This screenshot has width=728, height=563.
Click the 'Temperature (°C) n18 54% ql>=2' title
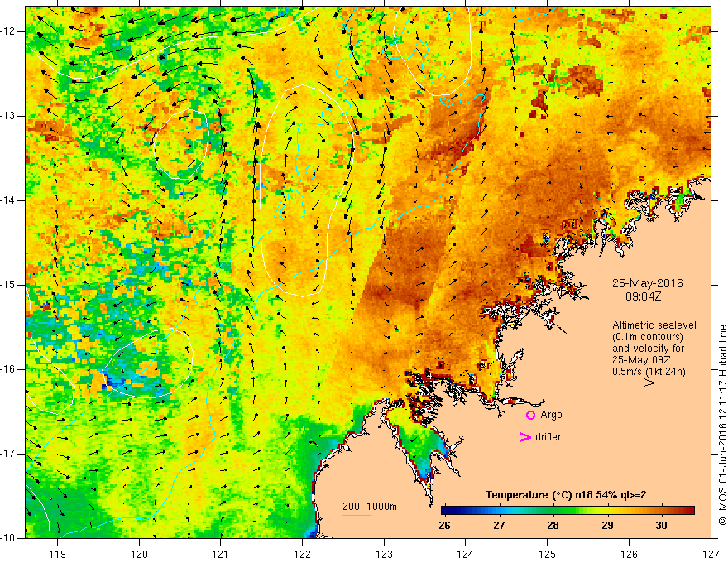566,495
